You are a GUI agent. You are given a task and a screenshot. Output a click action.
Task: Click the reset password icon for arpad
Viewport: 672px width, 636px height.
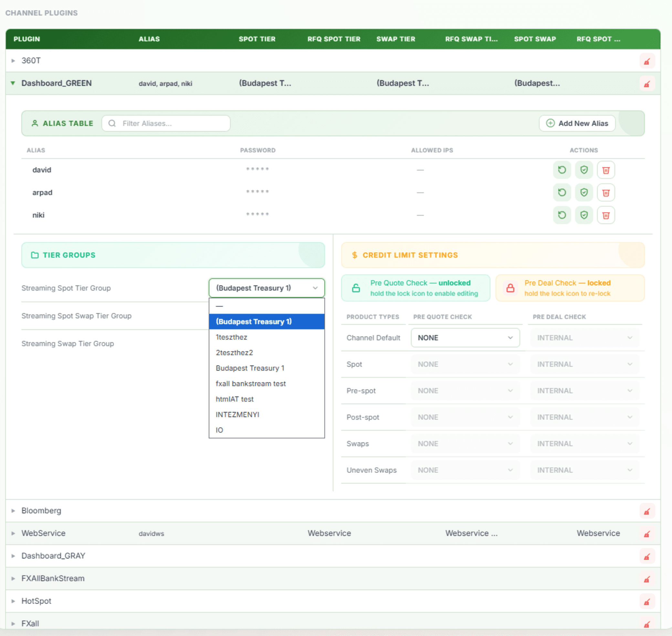pos(562,192)
